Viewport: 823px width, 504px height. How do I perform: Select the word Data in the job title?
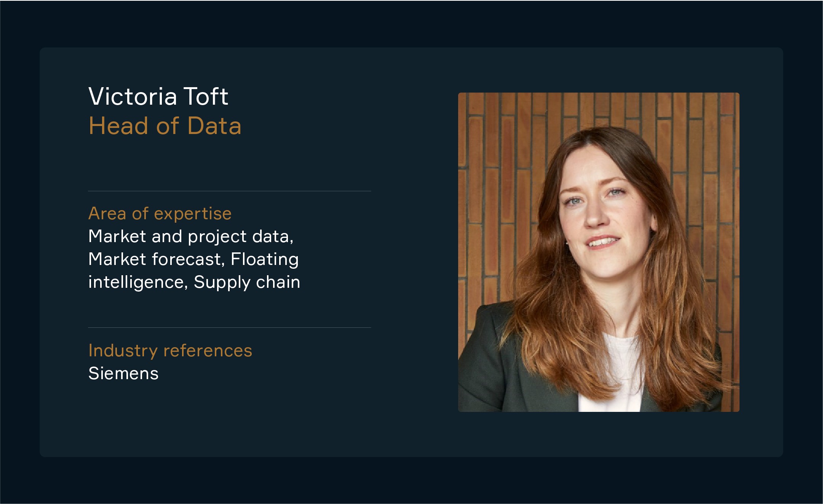click(214, 126)
